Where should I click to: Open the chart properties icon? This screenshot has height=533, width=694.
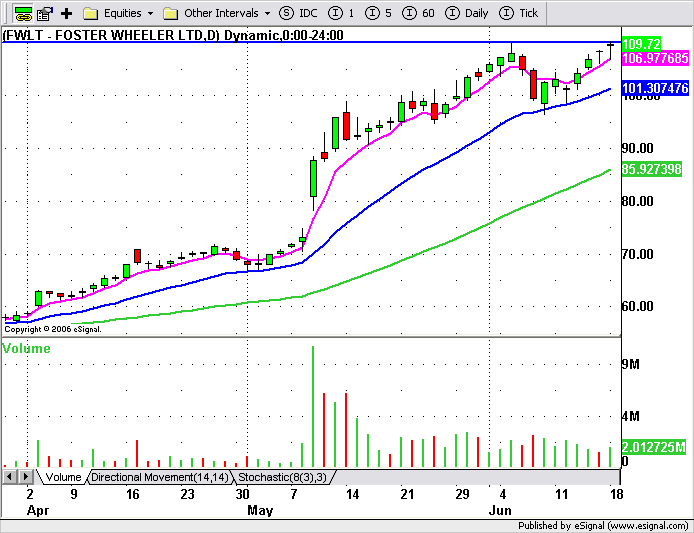point(45,13)
